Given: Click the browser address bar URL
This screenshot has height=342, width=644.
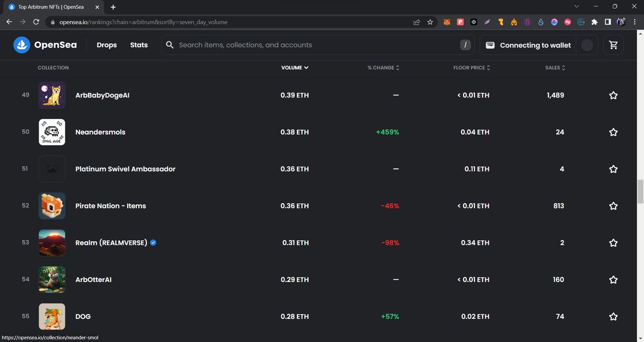Looking at the screenshot, I should point(143,22).
